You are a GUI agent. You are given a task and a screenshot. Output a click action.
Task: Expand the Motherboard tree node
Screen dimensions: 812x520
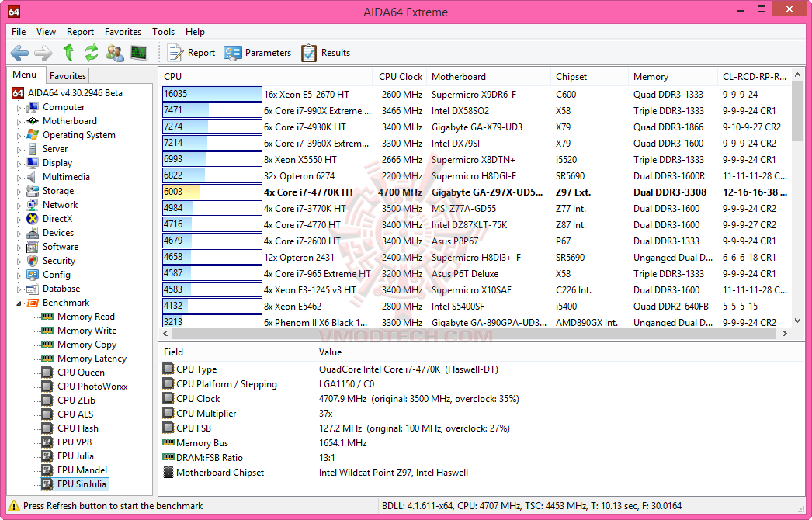pyautogui.click(x=19, y=122)
